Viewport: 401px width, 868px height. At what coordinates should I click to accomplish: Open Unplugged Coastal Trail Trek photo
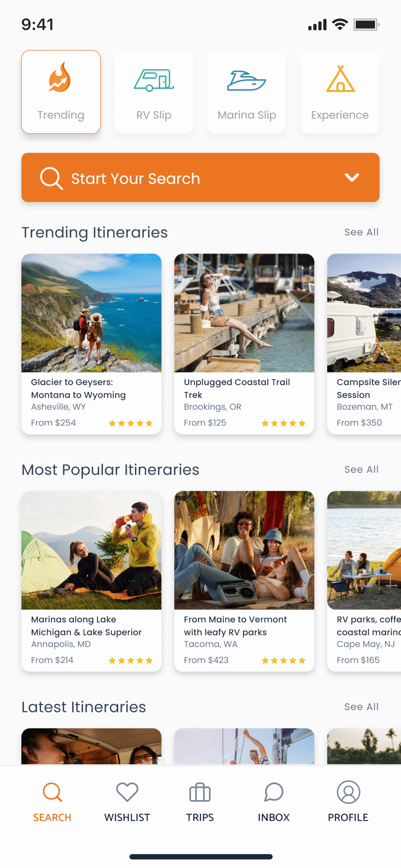click(x=244, y=313)
